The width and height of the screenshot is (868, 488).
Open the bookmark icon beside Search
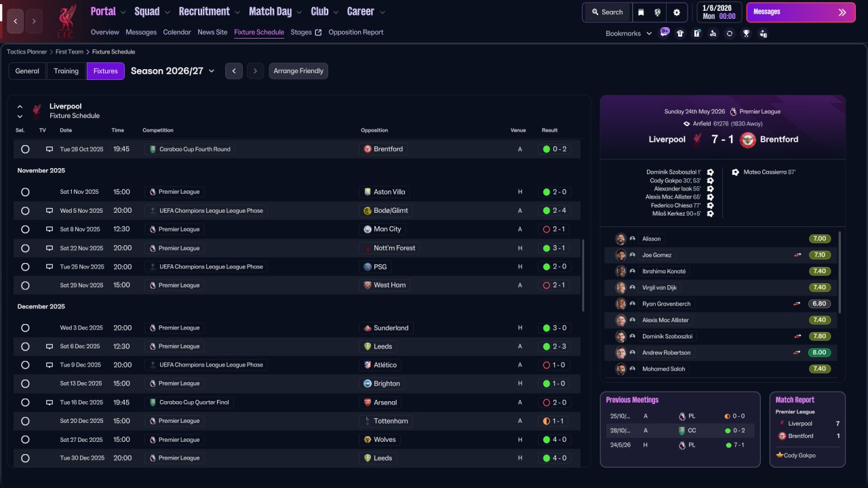pyautogui.click(x=641, y=12)
